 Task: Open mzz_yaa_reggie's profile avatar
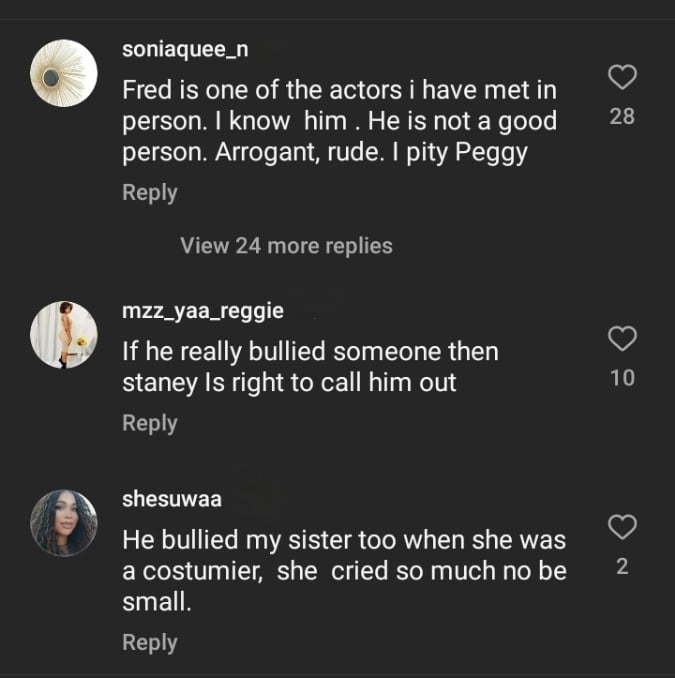[x=64, y=334]
